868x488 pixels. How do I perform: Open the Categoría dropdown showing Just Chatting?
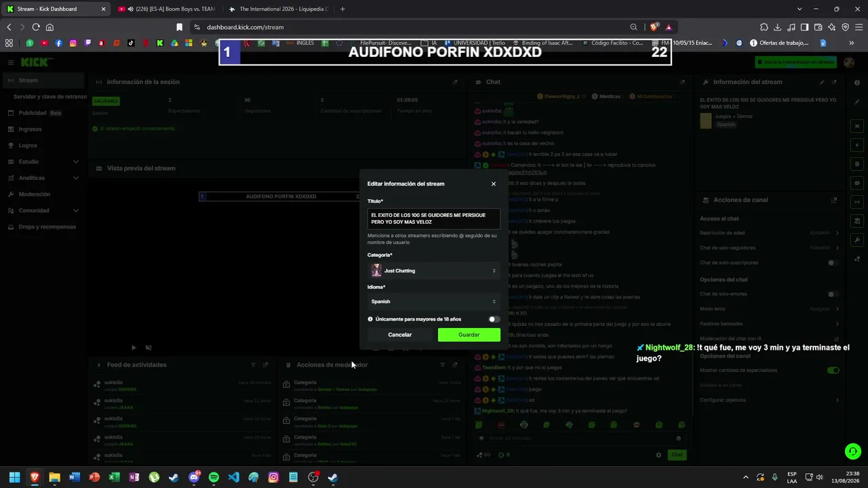(434, 270)
